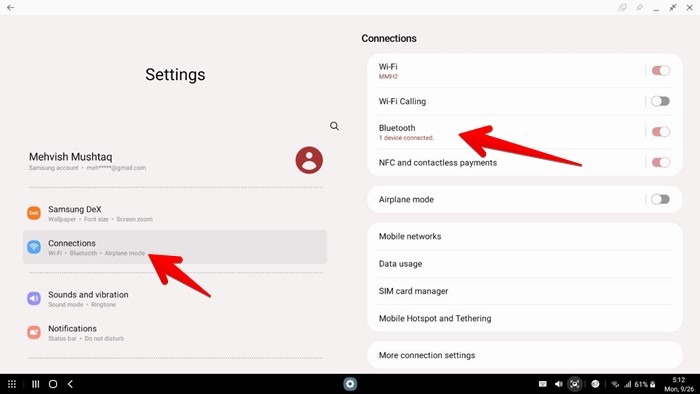Click the red Notifications icon
Image resolution: width=700 pixels, height=394 pixels.
34,332
